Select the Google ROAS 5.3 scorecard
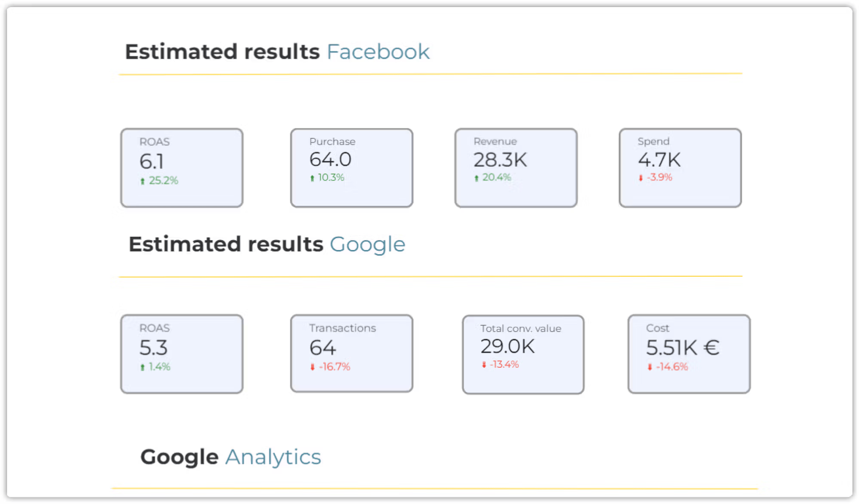Viewport: 859px width, 504px height. click(x=182, y=354)
